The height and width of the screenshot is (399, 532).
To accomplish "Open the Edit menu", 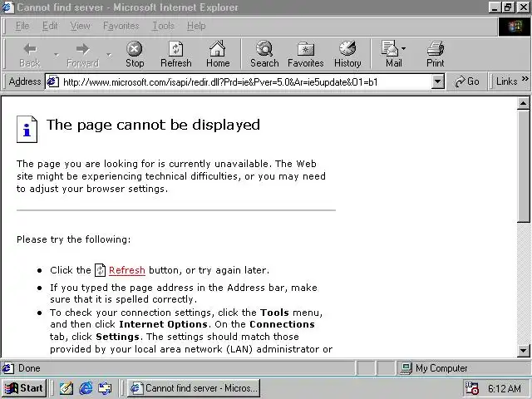I will pyautogui.click(x=50, y=26).
